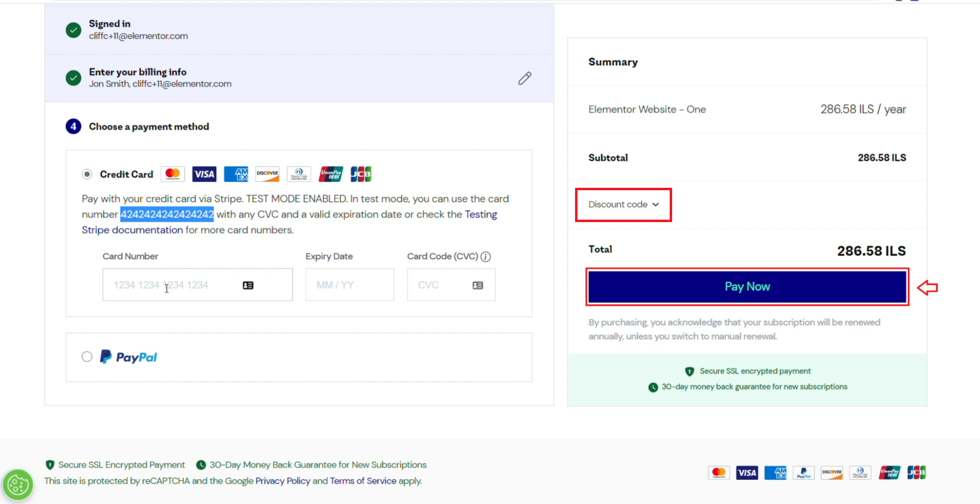
Task: Open the Terms of Service link
Action: coord(363,481)
